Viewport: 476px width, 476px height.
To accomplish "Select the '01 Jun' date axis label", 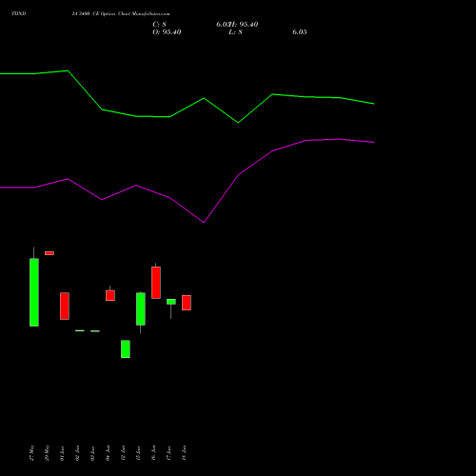I will [x=62, y=453].
